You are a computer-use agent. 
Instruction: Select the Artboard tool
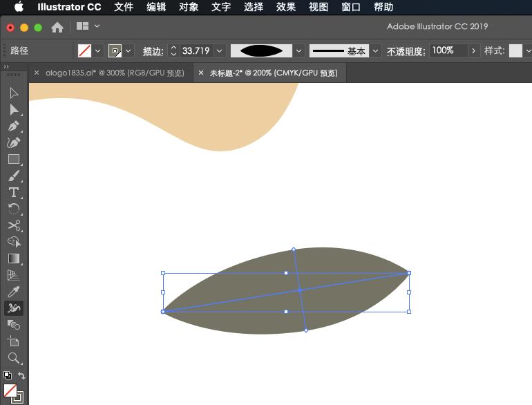point(14,341)
